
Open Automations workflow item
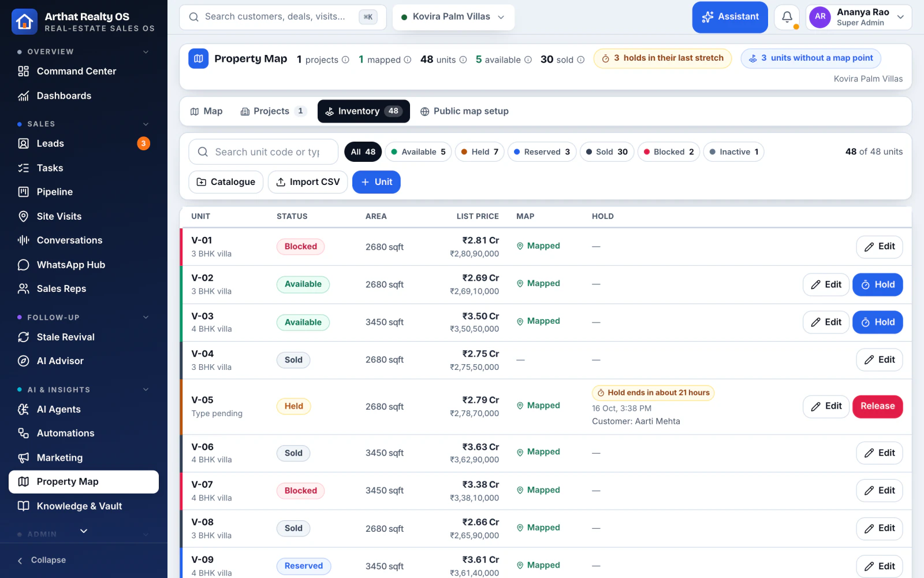pyautogui.click(x=84, y=433)
